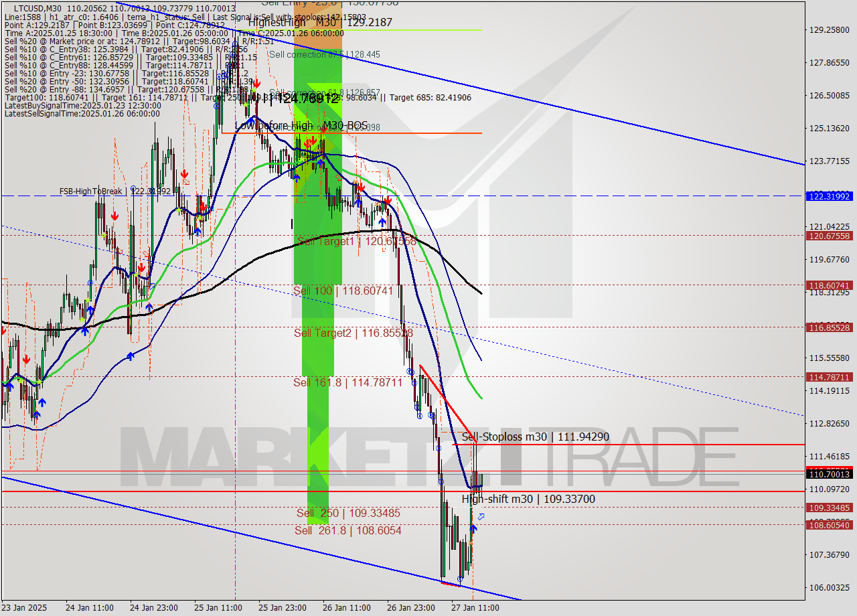
Task: Click the red 118.60741 price tag on the axis
Action: pos(830,285)
